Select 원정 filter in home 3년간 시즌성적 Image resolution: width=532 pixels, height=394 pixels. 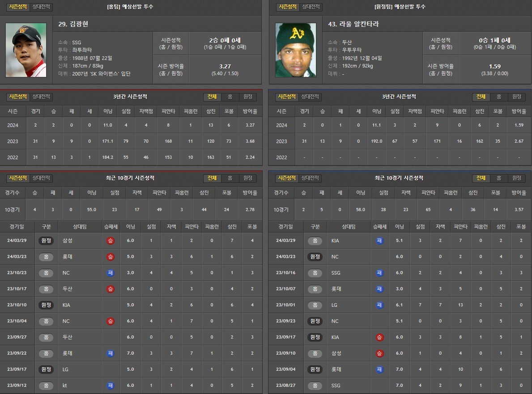pos(248,97)
